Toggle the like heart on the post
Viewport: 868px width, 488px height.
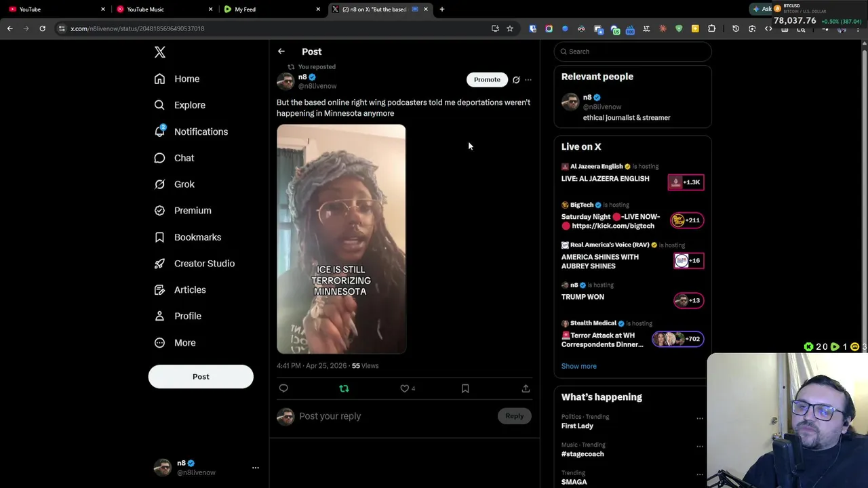pos(405,388)
